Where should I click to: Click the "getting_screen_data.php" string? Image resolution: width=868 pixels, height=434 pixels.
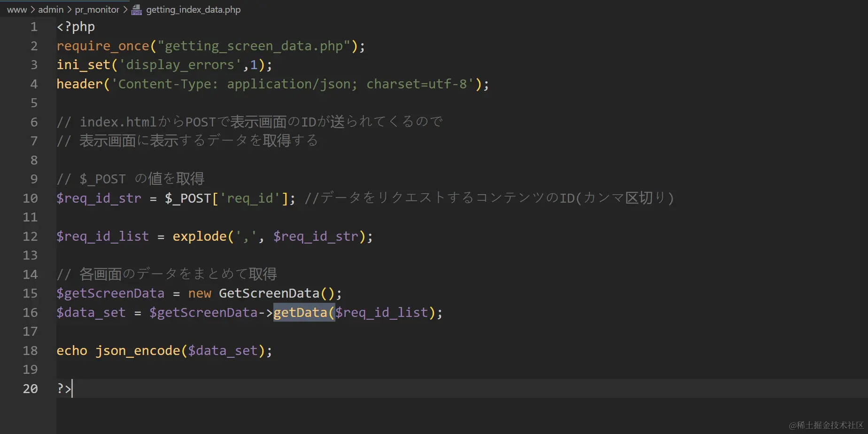pyautogui.click(x=254, y=46)
